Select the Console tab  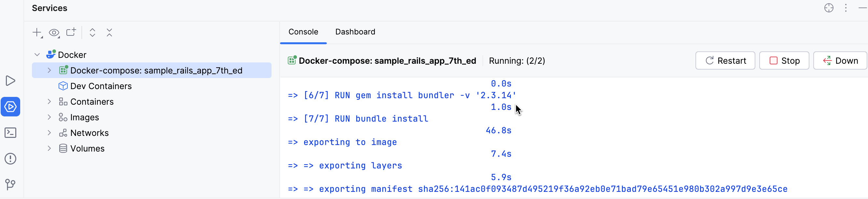point(303,32)
